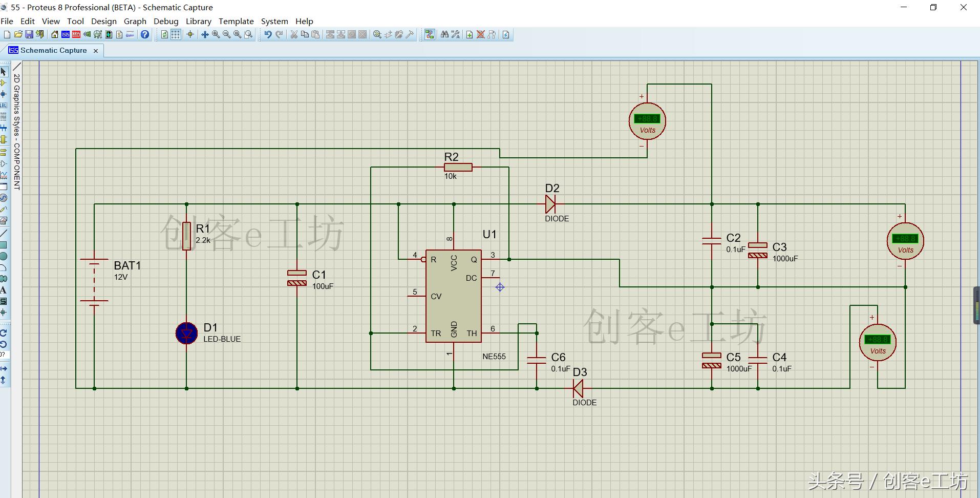Screen dimensions: 980x498
Task: Open the Debug menu
Action: 166,21
